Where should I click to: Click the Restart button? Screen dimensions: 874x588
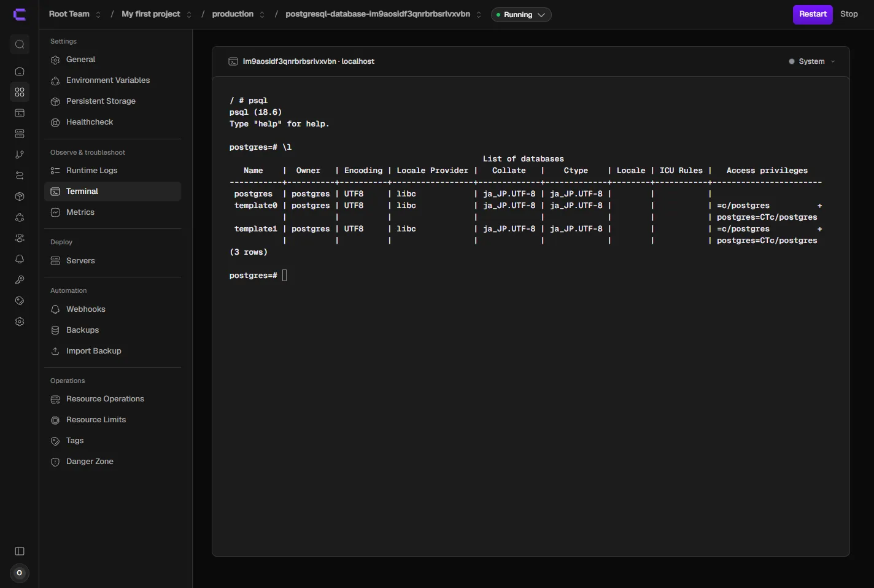click(813, 14)
